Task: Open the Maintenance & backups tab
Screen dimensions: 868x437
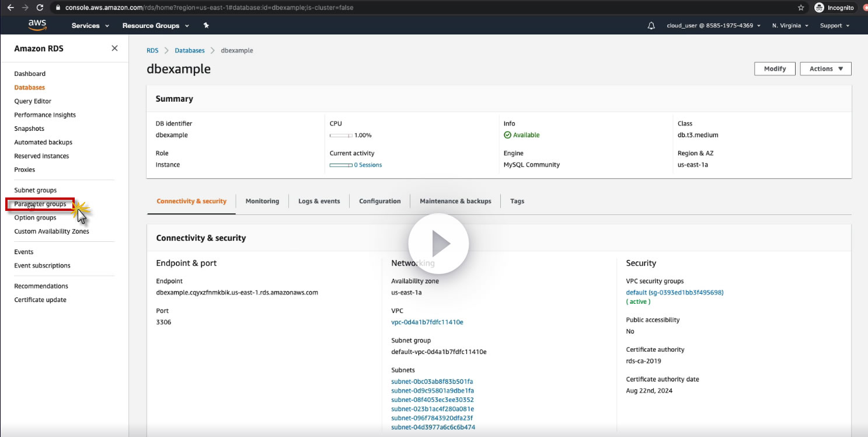Action: click(x=455, y=201)
